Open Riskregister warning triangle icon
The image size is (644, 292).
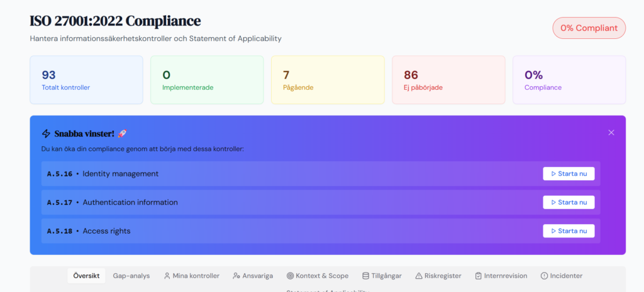pyautogui.click(x=419, y=276)
